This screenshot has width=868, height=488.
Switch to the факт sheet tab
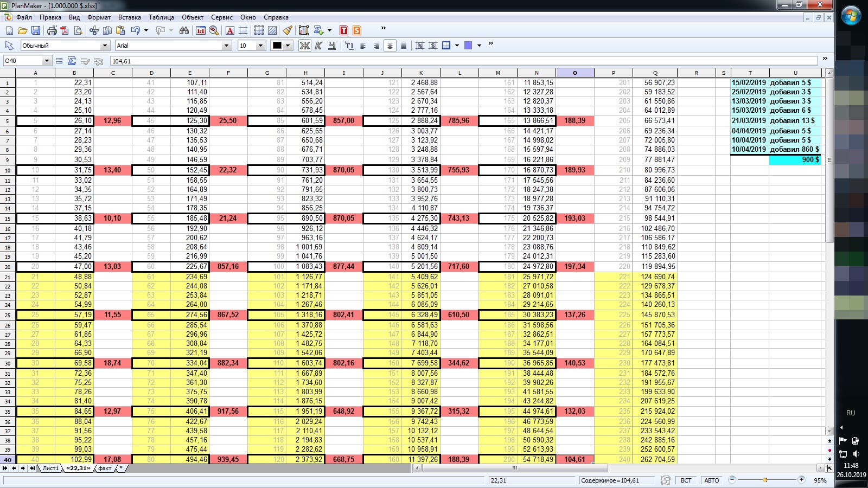pos(105,468)
